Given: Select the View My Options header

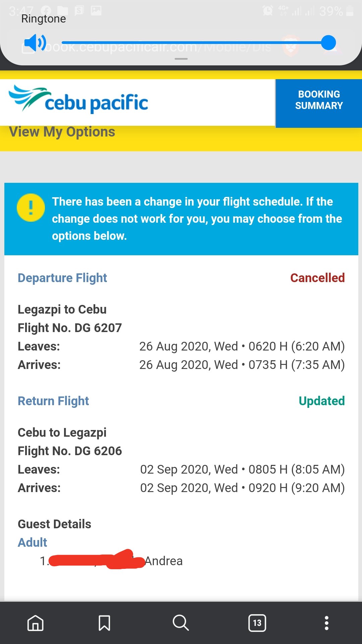Looking at the screenshot, I should (62, 132).
